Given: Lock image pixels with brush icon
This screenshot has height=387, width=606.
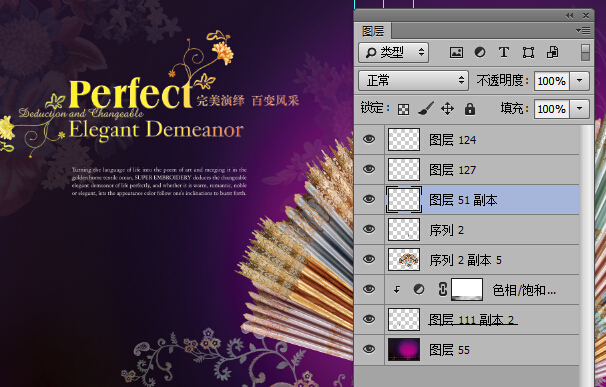Looking at the screenshot, I should [x=426, y=109].
